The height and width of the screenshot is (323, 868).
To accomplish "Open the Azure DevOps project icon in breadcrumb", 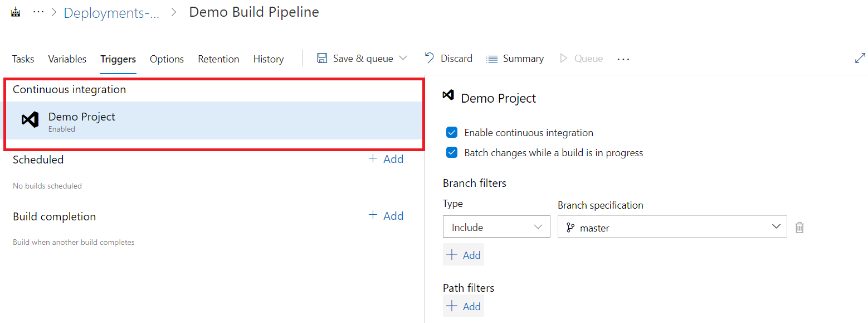I will [16, 12].
